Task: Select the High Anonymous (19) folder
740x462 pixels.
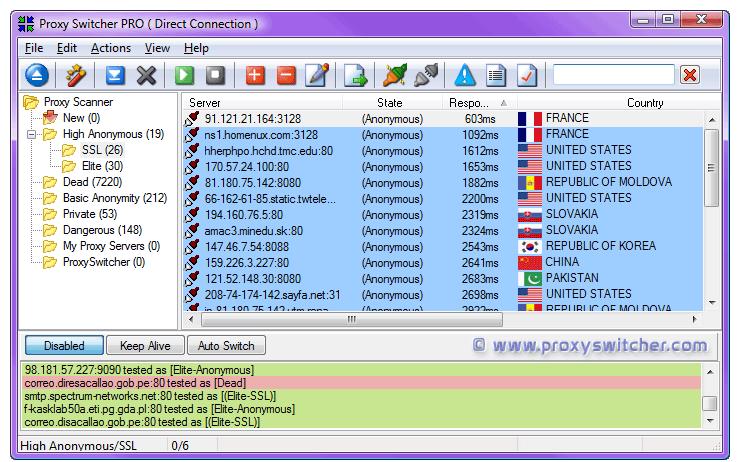Action: [x=113, y=134]
